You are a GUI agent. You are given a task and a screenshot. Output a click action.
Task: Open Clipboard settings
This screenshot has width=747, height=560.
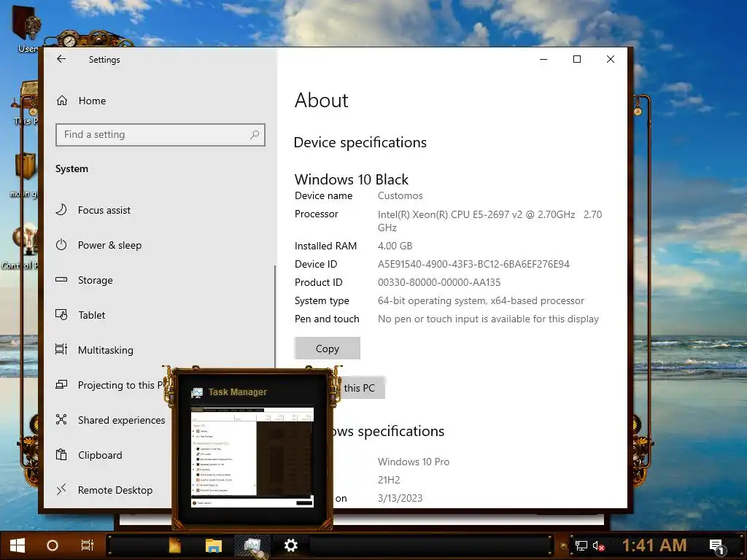(x=99, y=455)
